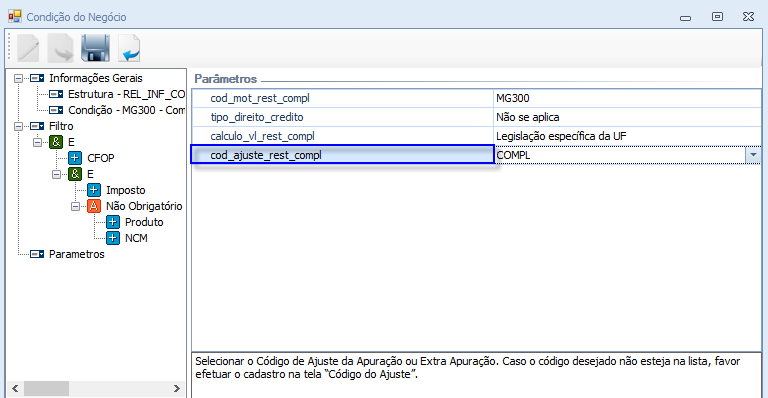Select the Condição - MG300 tree item
Image resolution: width=768 pixels, height=398 pixels.
126,110
